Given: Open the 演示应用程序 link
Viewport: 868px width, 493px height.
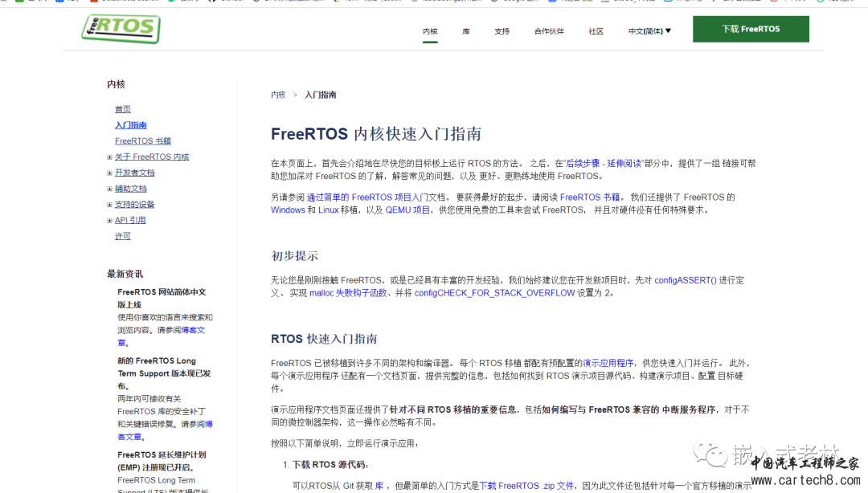Looking at the screenshot, I should point(608,363).
